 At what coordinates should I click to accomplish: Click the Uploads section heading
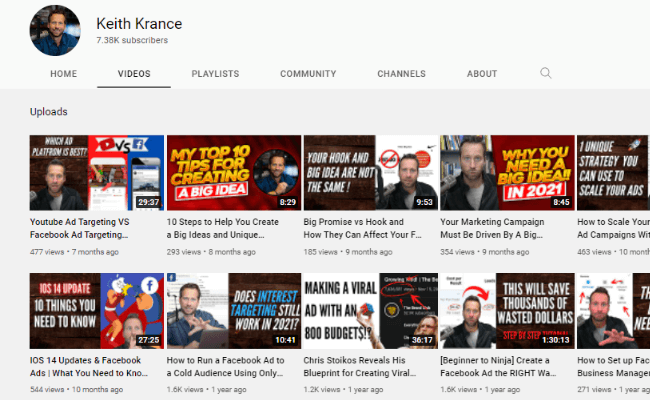point(49,112)
